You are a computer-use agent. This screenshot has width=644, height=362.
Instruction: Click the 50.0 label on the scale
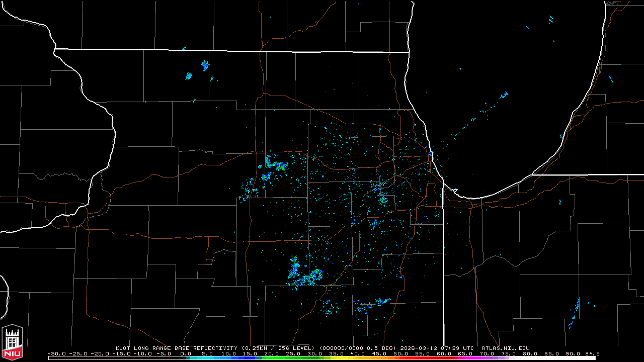(x=401, y=353)
